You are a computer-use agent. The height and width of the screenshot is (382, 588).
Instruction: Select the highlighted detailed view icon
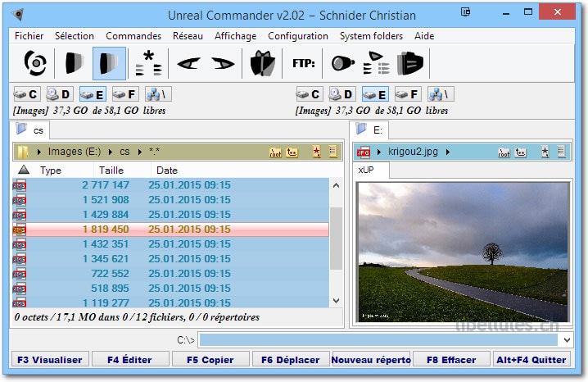pyautogui.click(x=109, y=63)
